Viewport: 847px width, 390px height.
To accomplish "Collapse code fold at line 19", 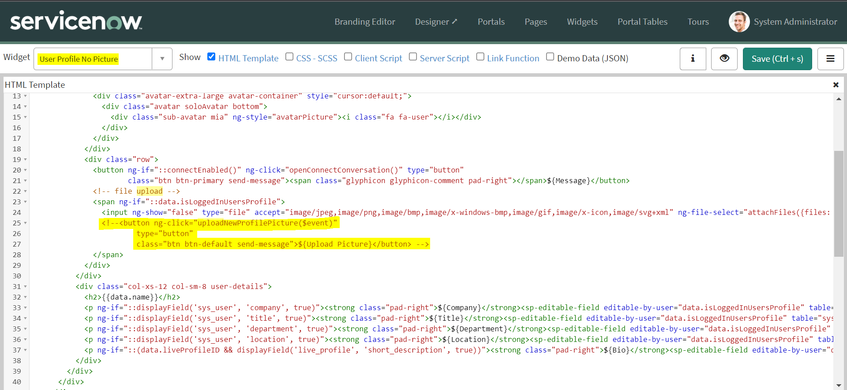I will coord(26,159).
